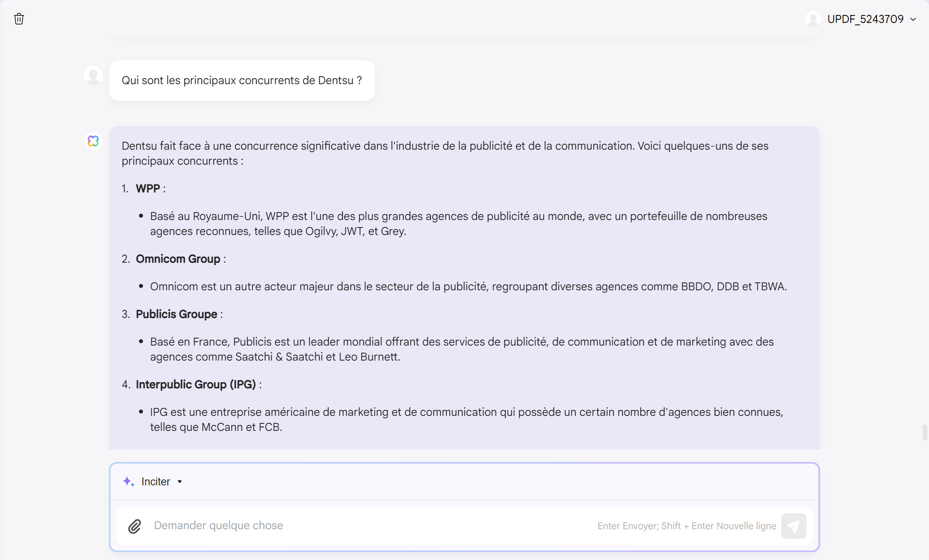929x560 pixels.
Task: Click the intro sentence starting 'Dentsu fait face'
Action: tap(445, 153)
